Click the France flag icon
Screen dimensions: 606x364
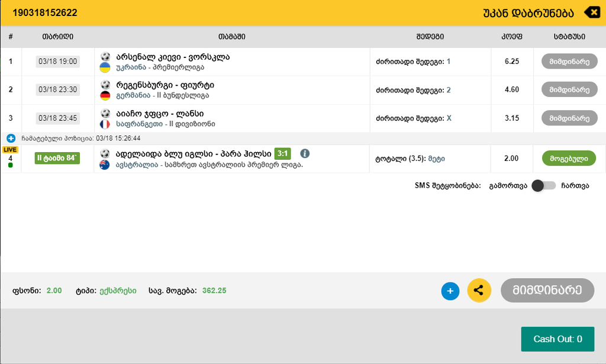[x=105, y=124]
